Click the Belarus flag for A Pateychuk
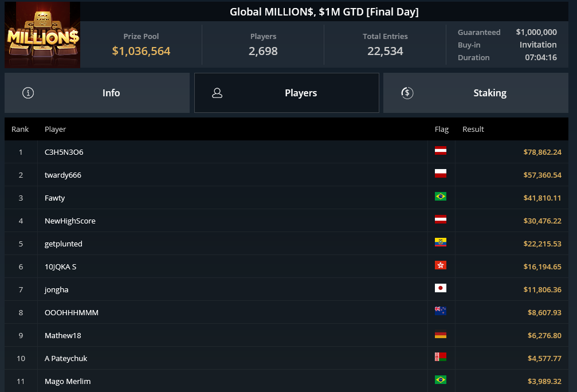 pyautogui.click(x=441, y=356)
